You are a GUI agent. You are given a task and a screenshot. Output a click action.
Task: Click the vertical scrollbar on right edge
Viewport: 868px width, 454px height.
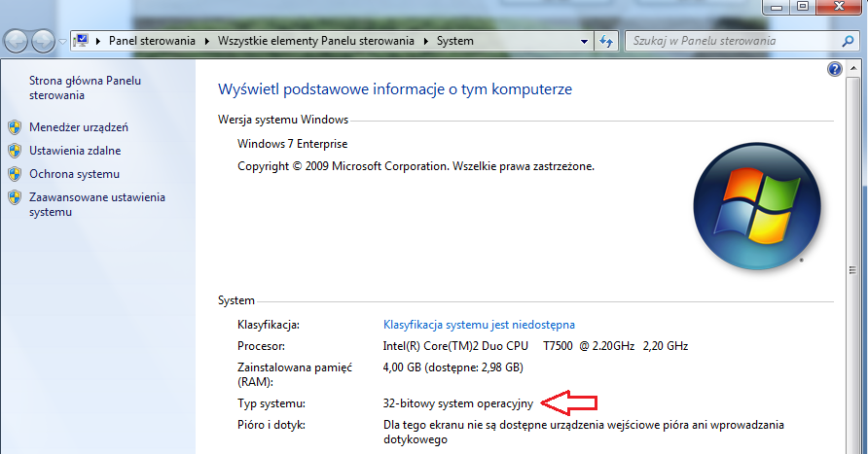(852, 260)
